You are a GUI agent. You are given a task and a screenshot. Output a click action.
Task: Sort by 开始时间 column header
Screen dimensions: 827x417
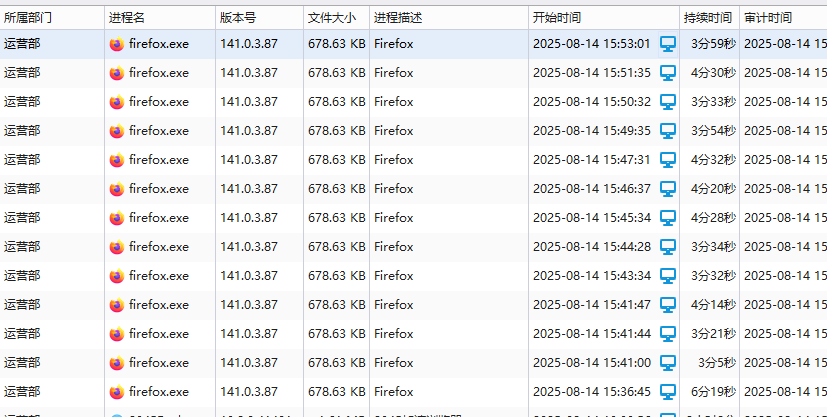point(557,17)
